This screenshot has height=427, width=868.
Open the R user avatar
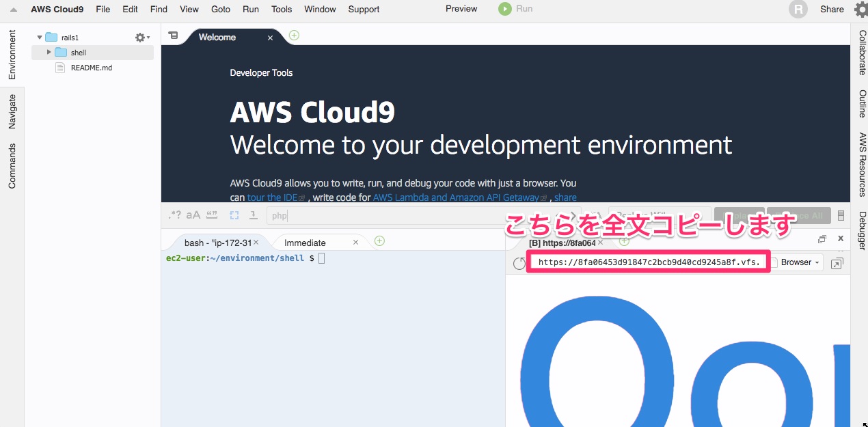click(798, 9)
